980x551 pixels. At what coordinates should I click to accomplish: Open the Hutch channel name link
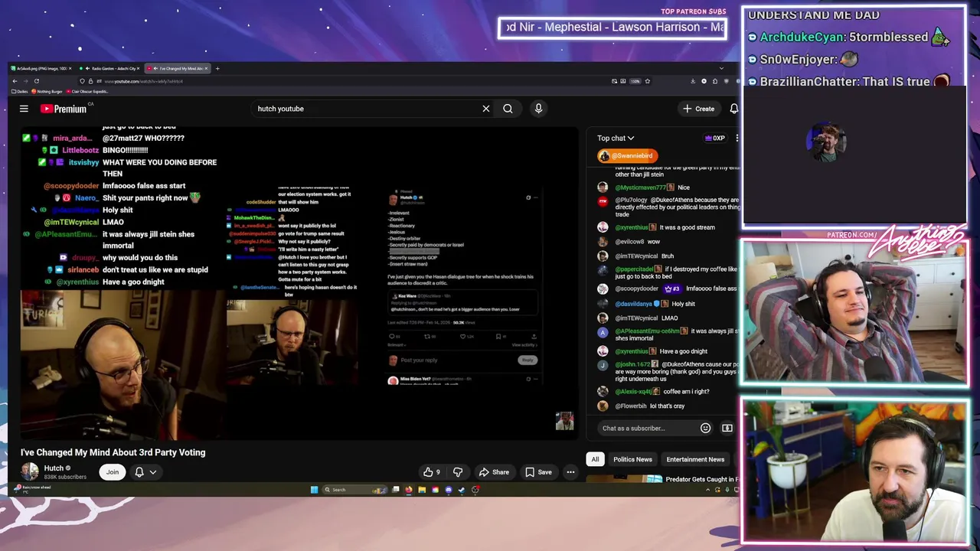click(54, 468)
